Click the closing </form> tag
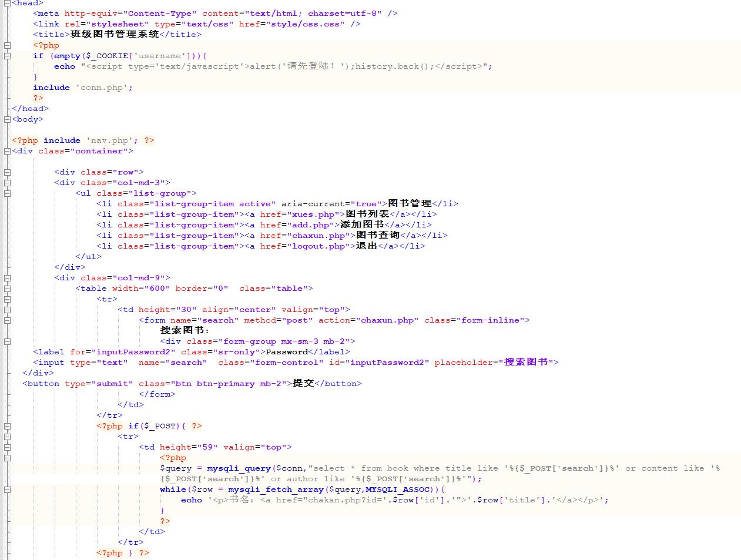The image size is (741, 560). [157, 394]
